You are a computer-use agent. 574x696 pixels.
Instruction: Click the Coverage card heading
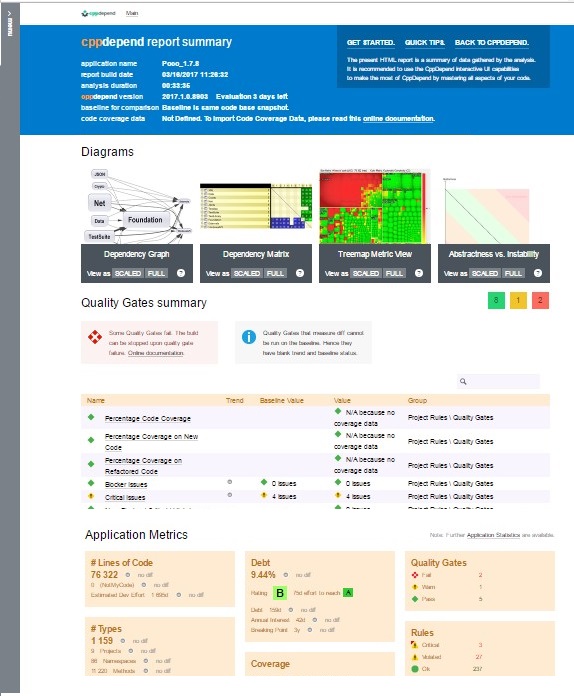(x=270, y=664)
